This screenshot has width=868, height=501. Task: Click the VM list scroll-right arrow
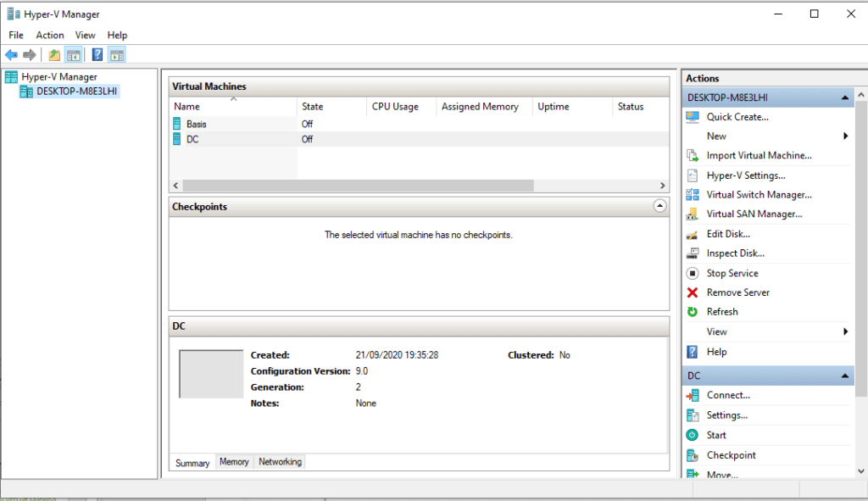(662, 186)
